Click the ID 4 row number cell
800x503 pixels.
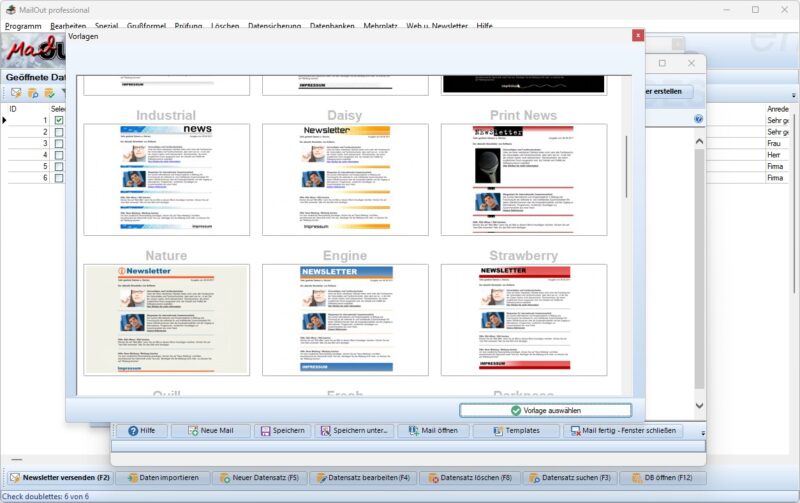click(x=29, y=155)
